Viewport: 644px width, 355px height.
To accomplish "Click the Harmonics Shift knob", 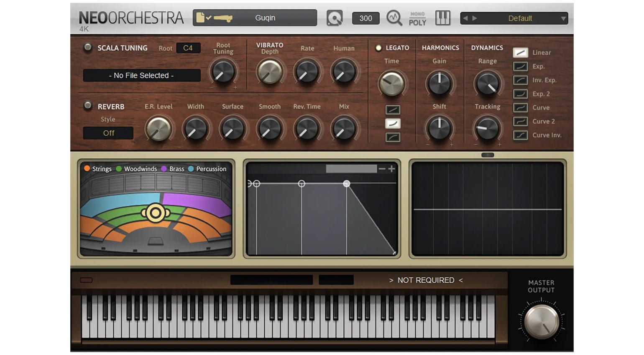I will [x=439, y=128].
